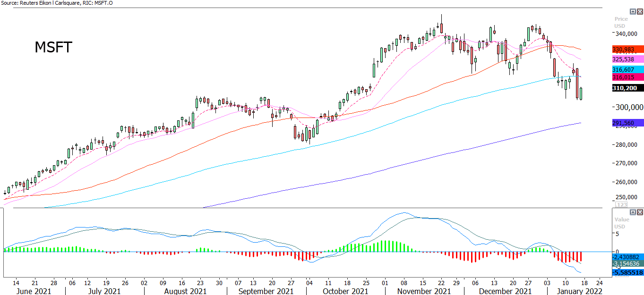Select September 2021 on the time axis

[x=266, y=291]
